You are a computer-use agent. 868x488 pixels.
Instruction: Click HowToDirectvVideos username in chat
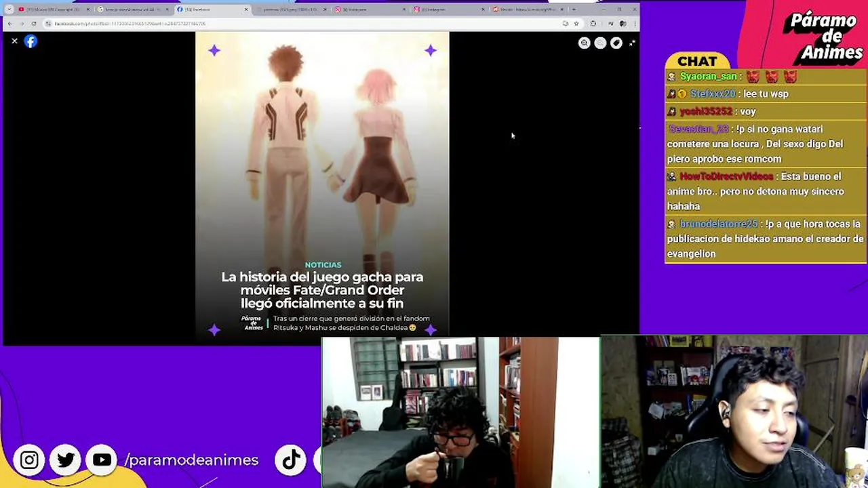tap(726, 177)
